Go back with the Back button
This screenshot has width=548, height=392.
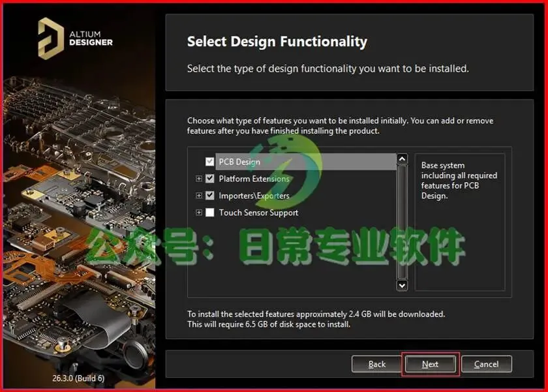tap(377, 364)
